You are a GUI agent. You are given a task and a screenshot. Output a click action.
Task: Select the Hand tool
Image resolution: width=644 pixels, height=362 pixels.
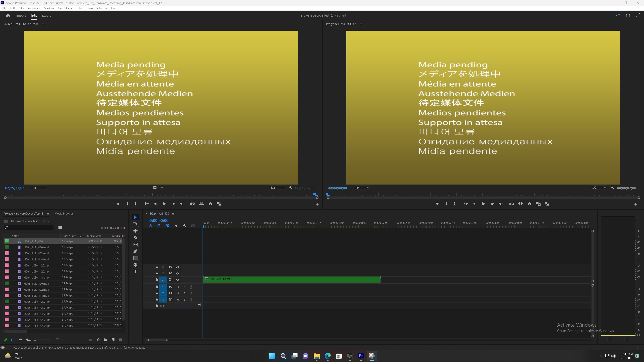coord(135,265)
